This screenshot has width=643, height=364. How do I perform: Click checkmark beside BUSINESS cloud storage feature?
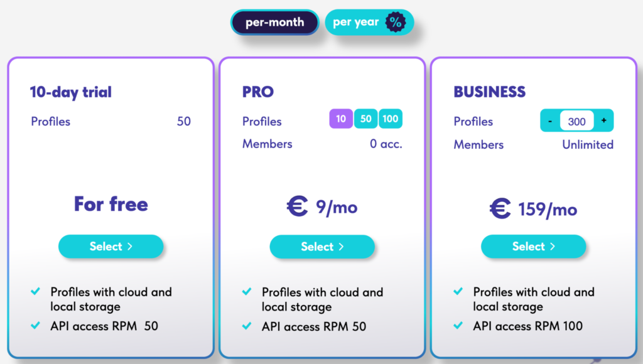click(x=459, y=292)
